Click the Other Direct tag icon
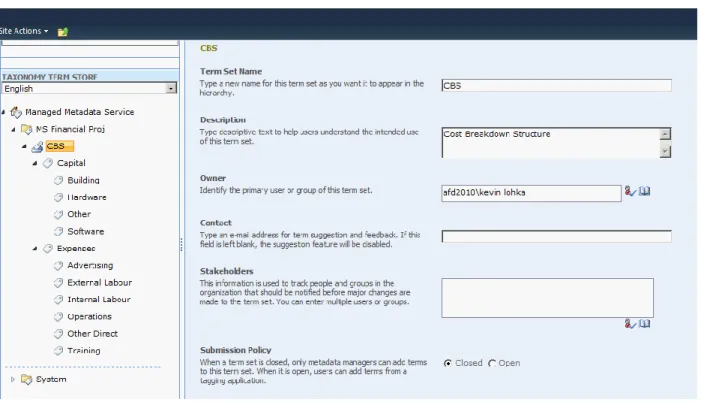 click(59, 334)
